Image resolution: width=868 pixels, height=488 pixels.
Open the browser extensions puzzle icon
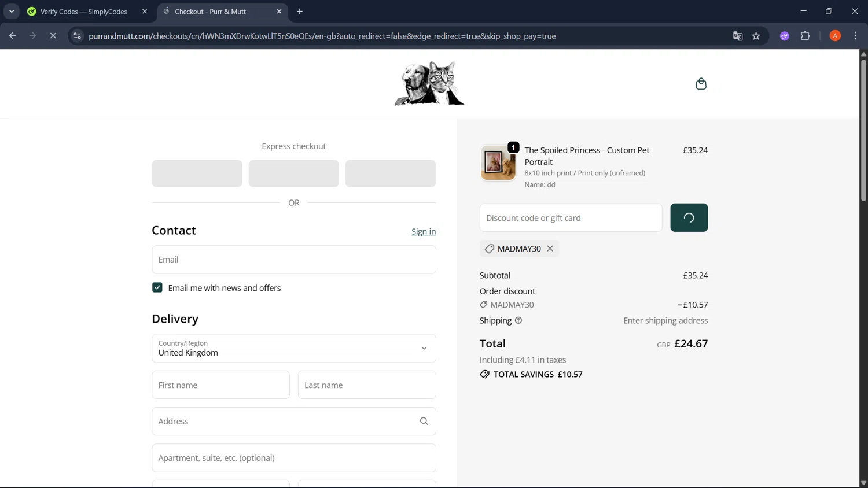click(x=806, y=36)
